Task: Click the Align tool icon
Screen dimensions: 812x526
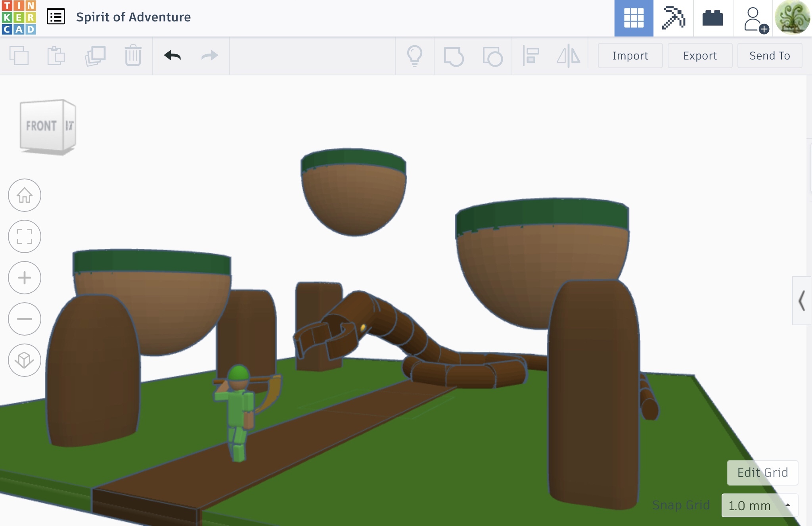Action: 531,56
